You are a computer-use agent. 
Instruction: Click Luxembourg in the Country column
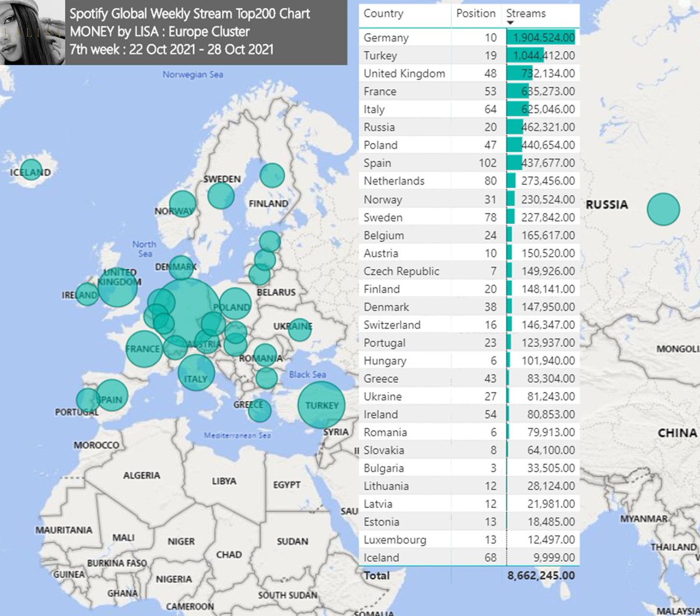[395, 540]
